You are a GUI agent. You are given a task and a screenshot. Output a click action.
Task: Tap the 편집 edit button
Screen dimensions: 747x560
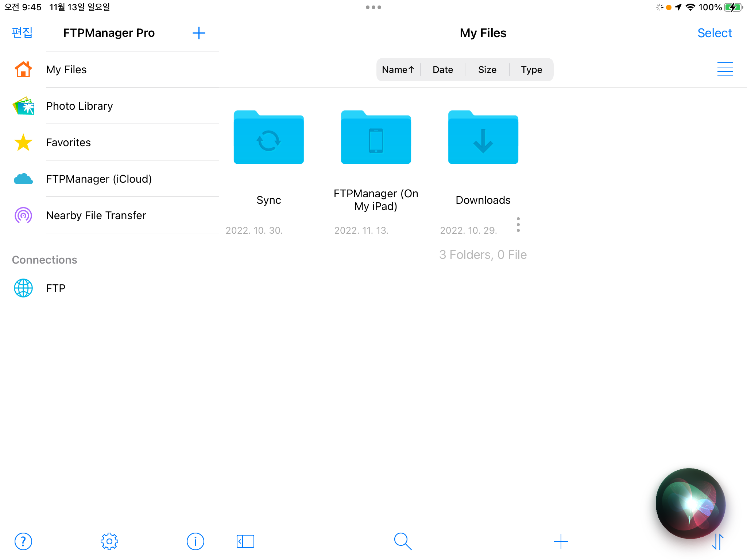pos(22,33)
